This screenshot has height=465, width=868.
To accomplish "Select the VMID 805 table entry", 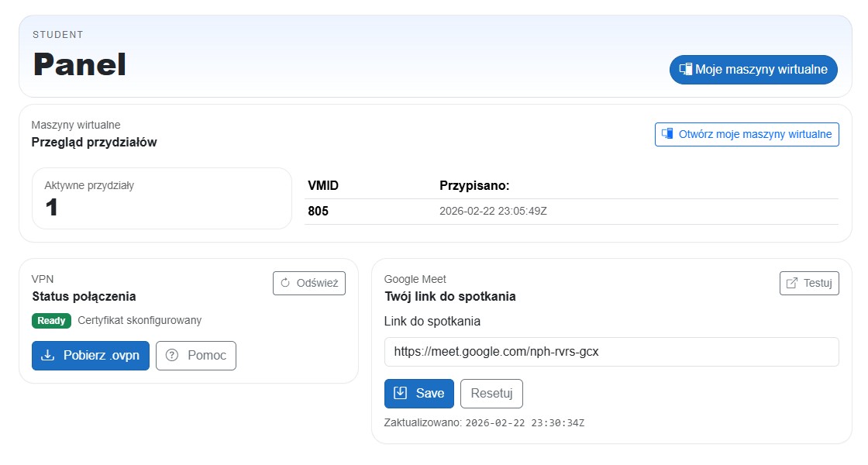I will point(319,211).
